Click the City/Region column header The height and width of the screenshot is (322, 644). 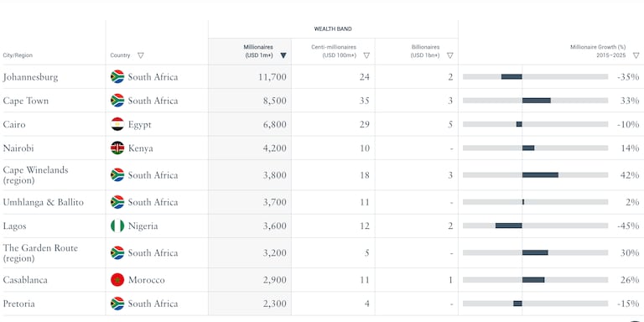tap(18, 55)
